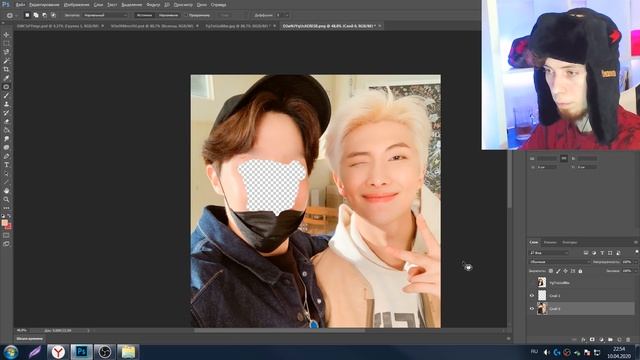Viewport: 640px width, 360px height.
Task: Select the Слой 2 layer thumbnail
Action: click(x=542, y=296)
